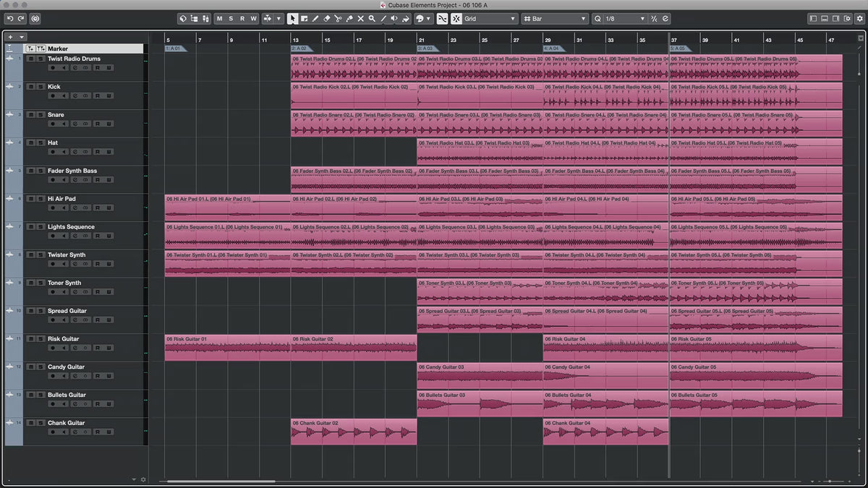Image resolution: width=868 pixels, height=488 pixels.
Task: Mute the Kick track
Action: (x=30, y=87)
